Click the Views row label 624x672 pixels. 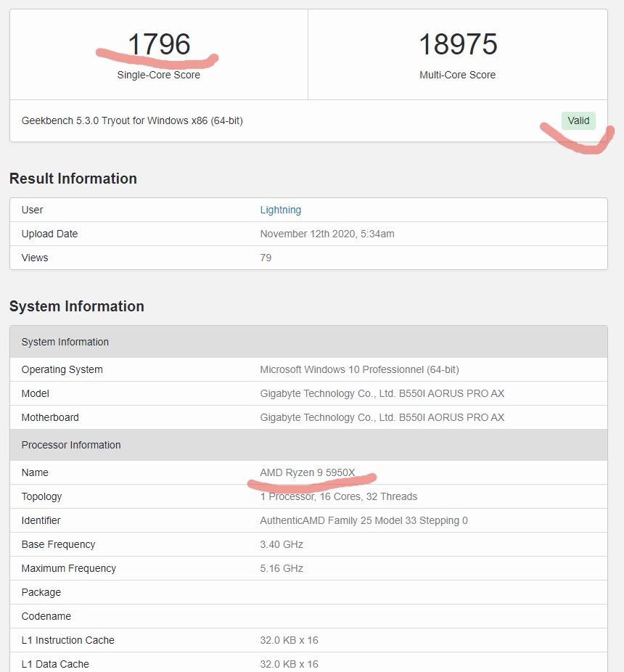(35, 258)
